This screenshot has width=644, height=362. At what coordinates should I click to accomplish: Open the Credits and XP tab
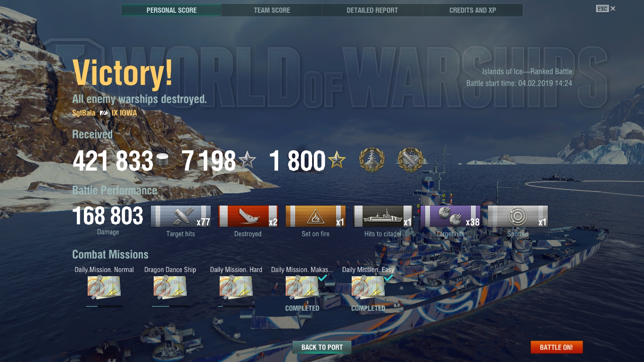pyautogui.click(x=472, y=10)
